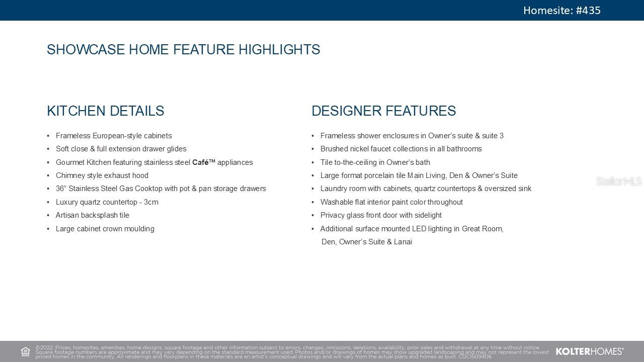
Task: Click 'Tile to-the-ceiling in Owner's bath'
Action: (375, 162)
